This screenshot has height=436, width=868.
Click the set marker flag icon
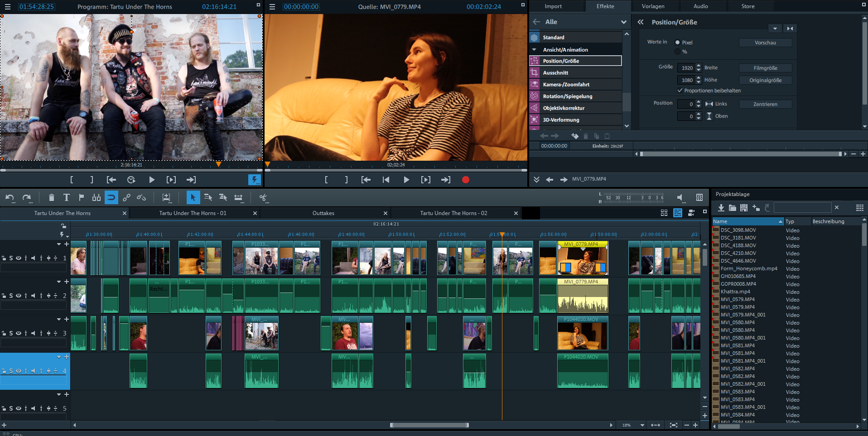(82, 197)
